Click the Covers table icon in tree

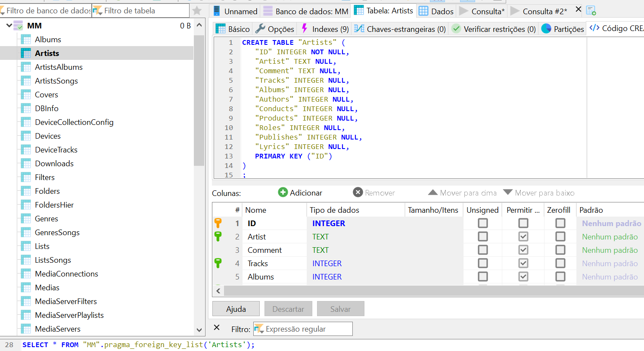(26, 95)
